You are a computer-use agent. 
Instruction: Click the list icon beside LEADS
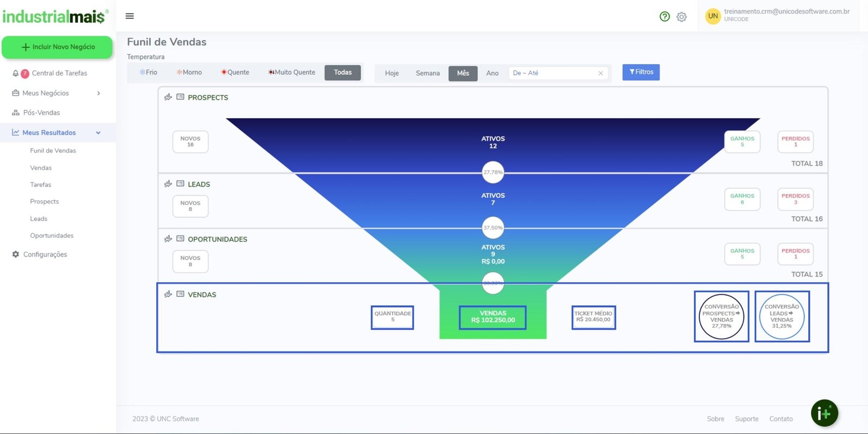pyautogui.click(x=180, y=184)
